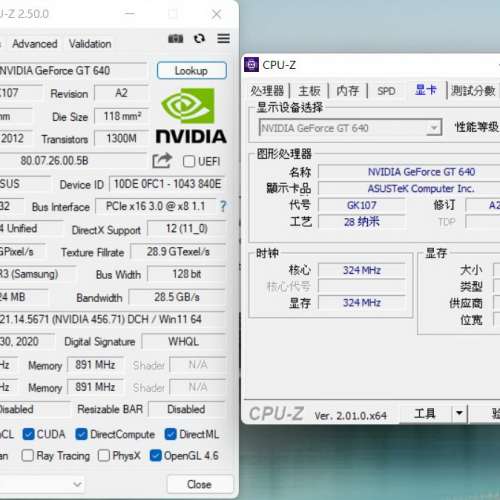Open the 主板 tab in CPU-Z

pyautogui.click(x=309, y=91)
